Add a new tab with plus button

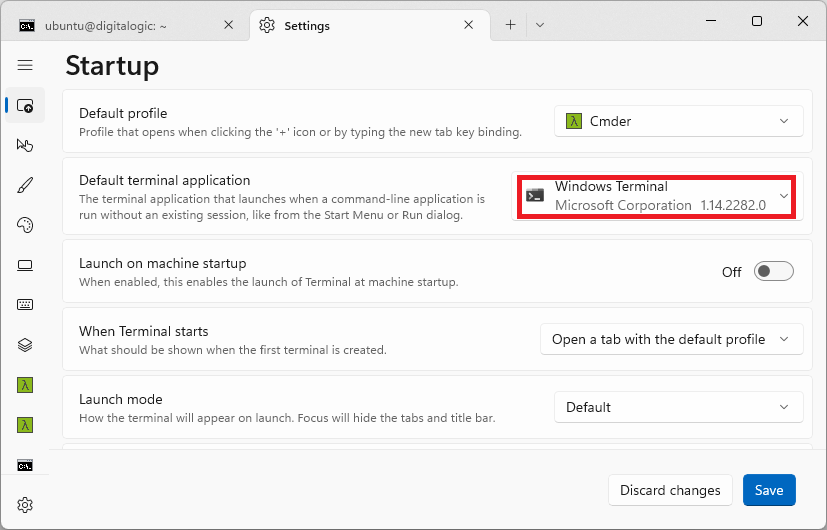(510, 25)
